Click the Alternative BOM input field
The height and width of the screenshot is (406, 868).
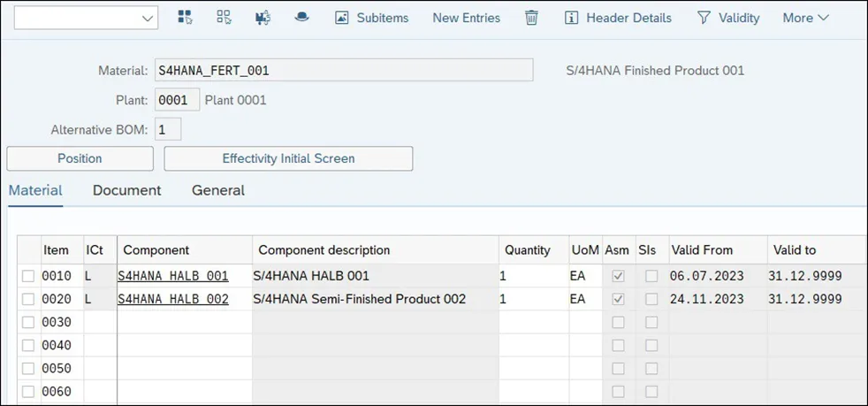(x=168, y=129)
